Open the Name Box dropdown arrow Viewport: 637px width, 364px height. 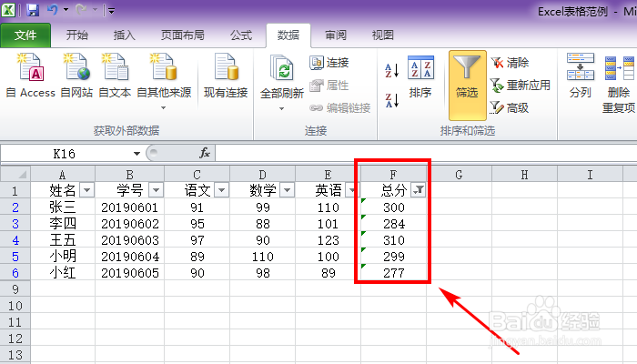(136, 154)
